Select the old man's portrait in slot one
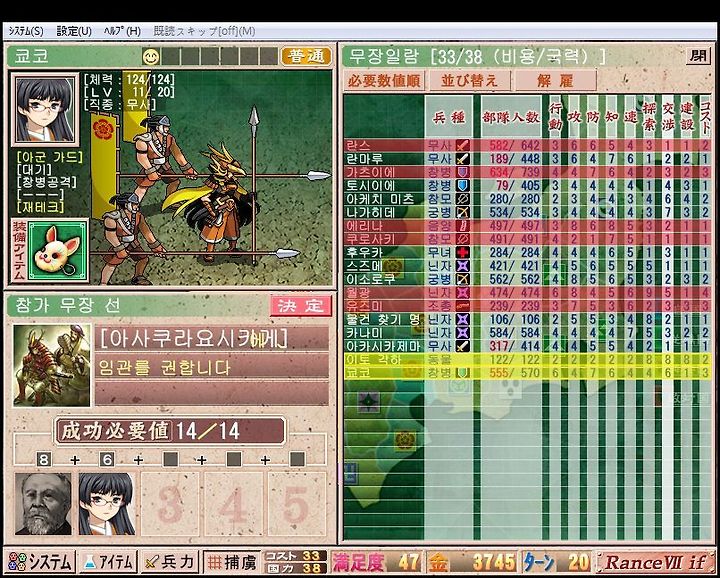Image resolution: width=720 pixels, height=578 pixels. point(43,504)
